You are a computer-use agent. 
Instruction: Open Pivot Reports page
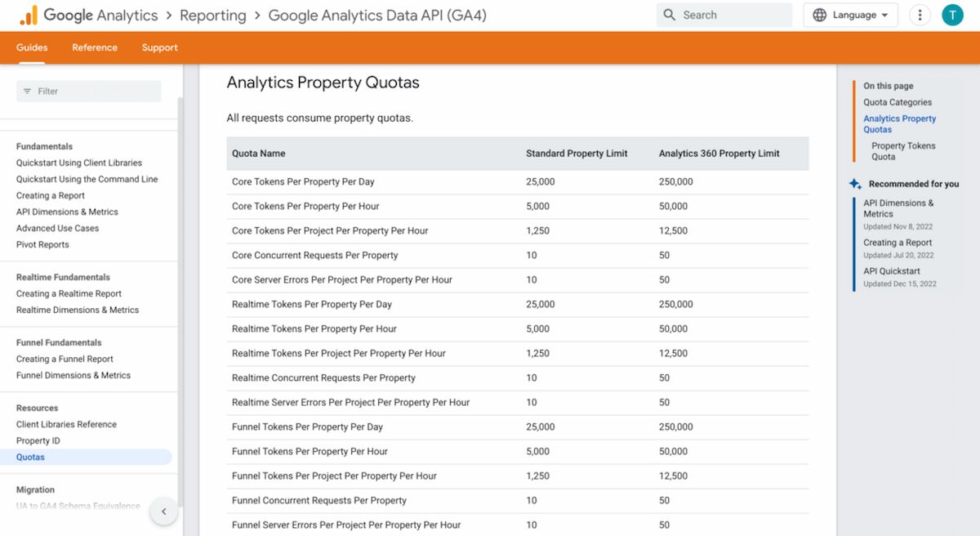pos(42,244)
